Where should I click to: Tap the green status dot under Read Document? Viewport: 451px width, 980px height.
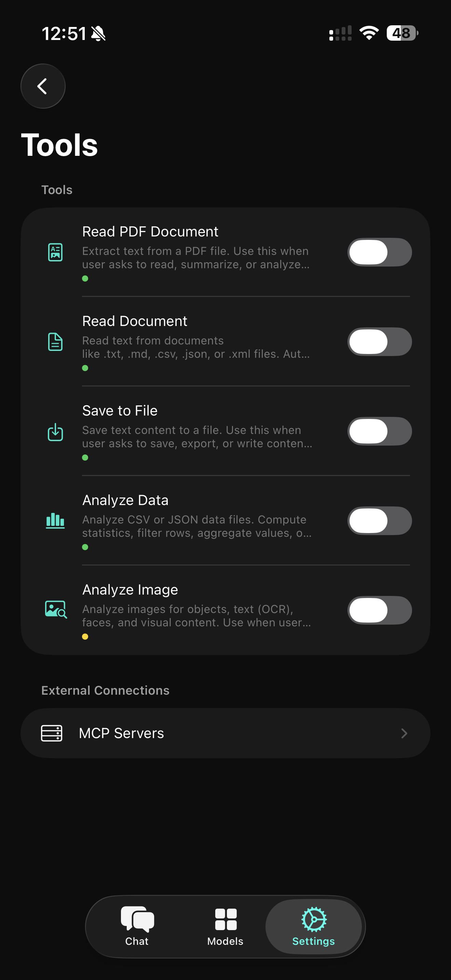point(85,368)
